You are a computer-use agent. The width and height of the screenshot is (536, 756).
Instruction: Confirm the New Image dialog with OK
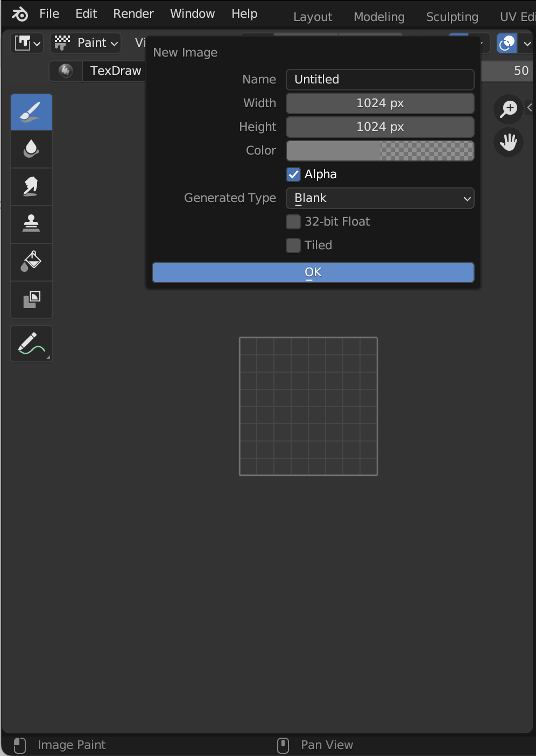(x=313, y=272)
